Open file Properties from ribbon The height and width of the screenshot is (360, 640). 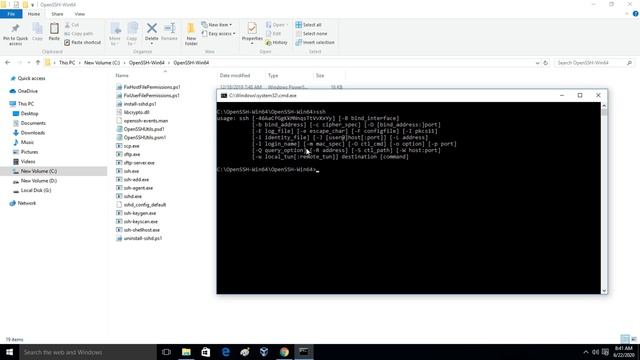pos(252,33)
